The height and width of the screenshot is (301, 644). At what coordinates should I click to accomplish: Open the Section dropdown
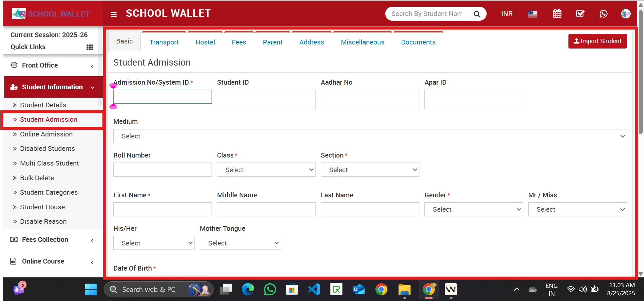(370, 170)
